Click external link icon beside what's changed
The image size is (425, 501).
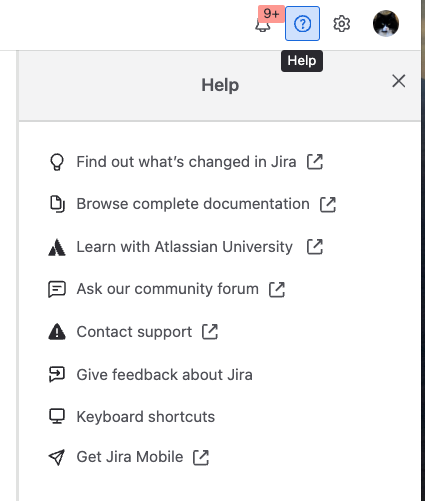click(x=315, y=162)
